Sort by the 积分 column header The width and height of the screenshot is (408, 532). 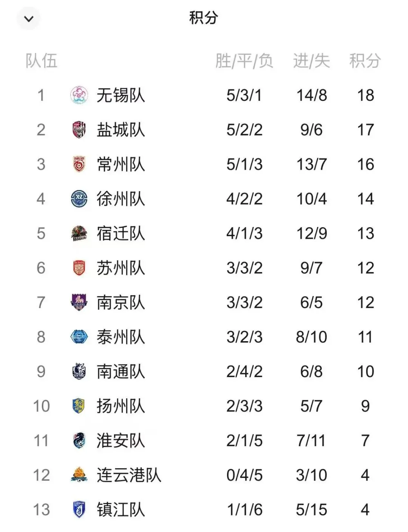[x=365, y=61]
